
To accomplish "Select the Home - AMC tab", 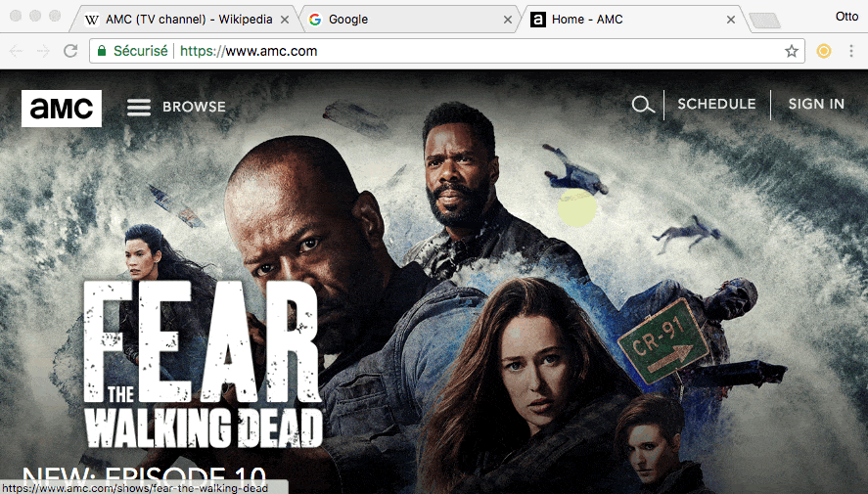I will point(634,20).
